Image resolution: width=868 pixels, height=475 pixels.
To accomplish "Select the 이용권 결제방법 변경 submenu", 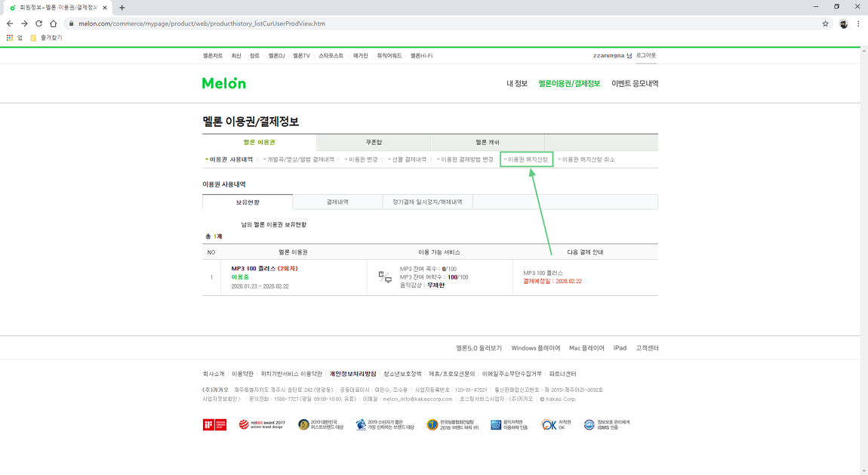I will [465, 159].
